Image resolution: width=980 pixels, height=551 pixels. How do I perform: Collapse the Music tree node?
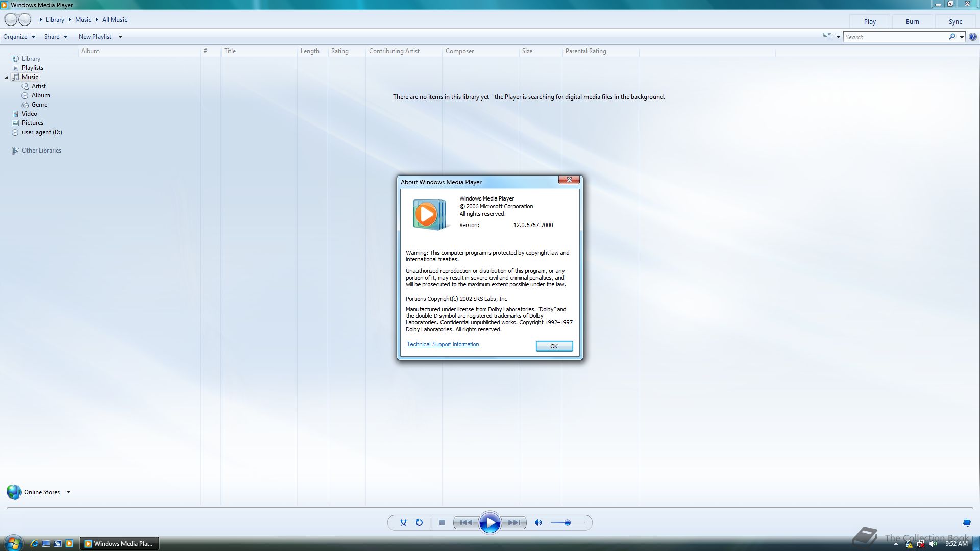pos(6,78)
